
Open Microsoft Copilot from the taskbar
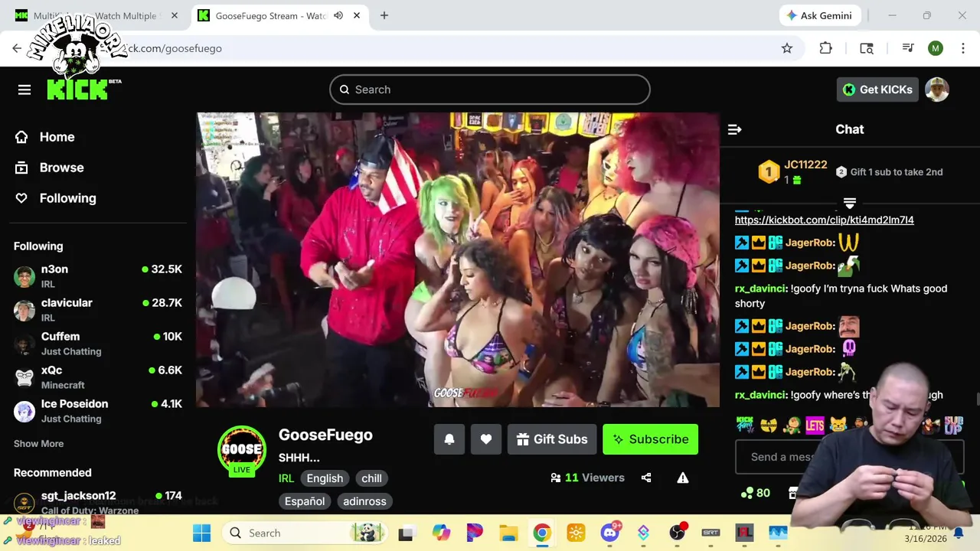(441, 533)
